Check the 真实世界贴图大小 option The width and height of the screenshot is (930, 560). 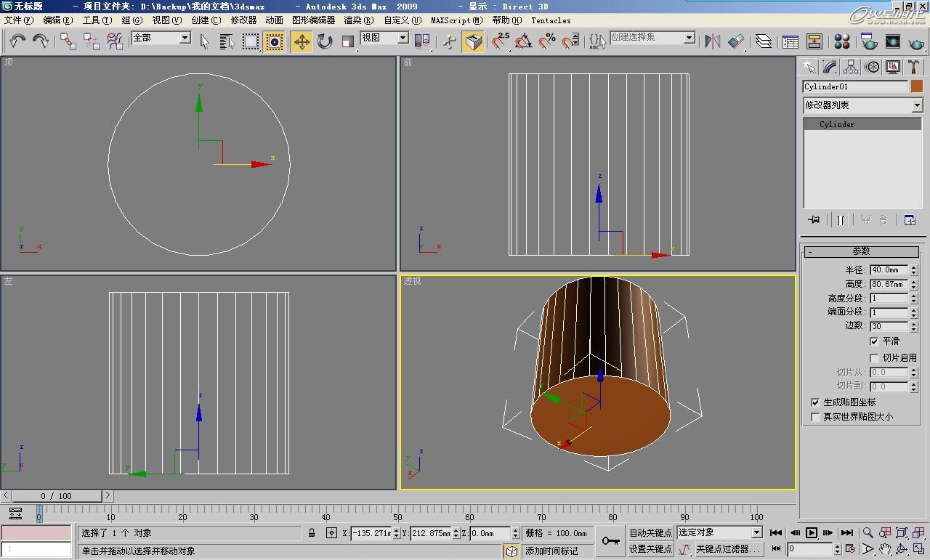coord(815,417)
